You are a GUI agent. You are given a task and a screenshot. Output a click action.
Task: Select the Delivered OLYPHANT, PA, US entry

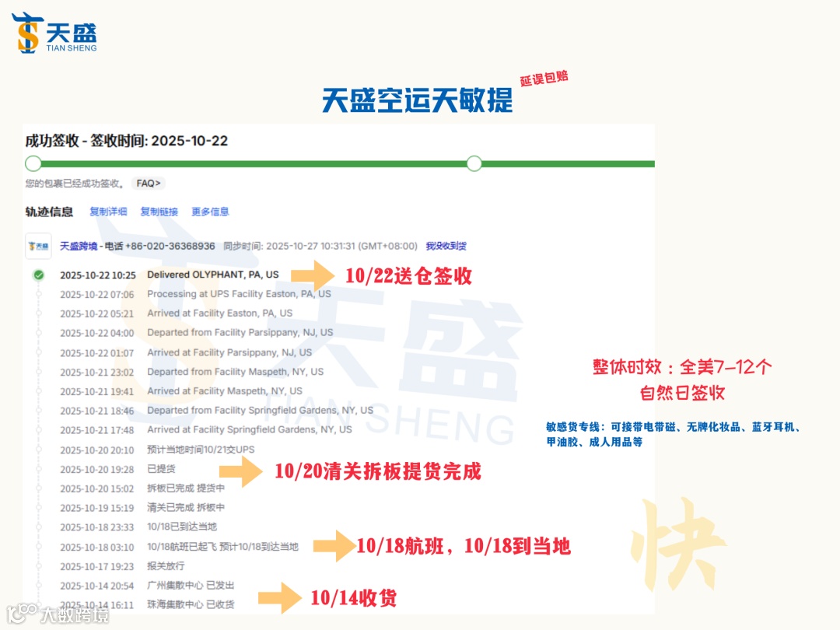(x=212, y=275)
